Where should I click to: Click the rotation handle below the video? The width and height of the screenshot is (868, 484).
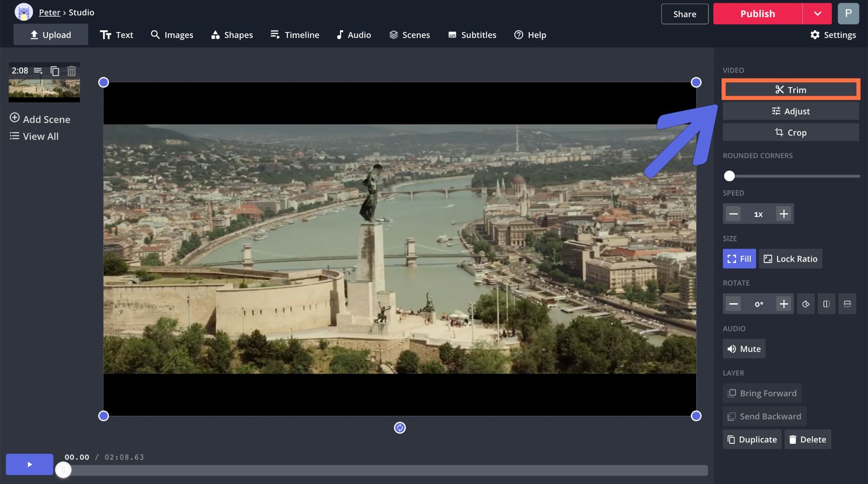tap(400, 428)
